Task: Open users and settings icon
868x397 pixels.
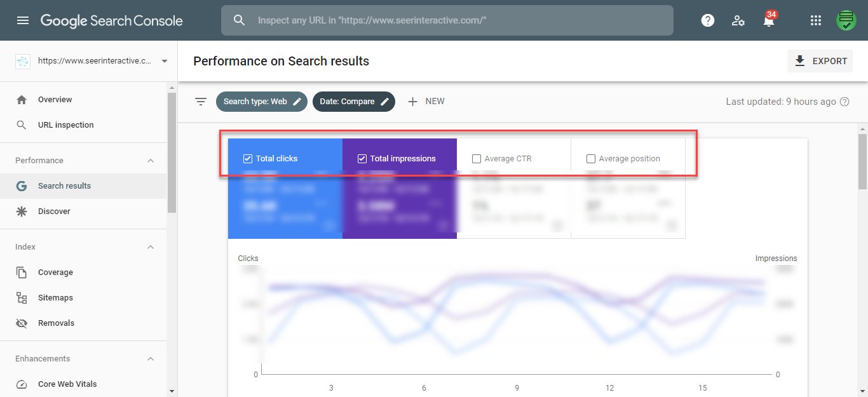Action: [738, 20]
